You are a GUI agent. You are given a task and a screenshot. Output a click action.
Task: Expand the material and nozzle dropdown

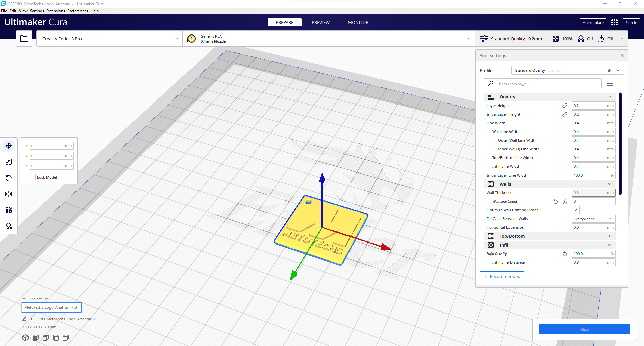click(x=329, y=39)
